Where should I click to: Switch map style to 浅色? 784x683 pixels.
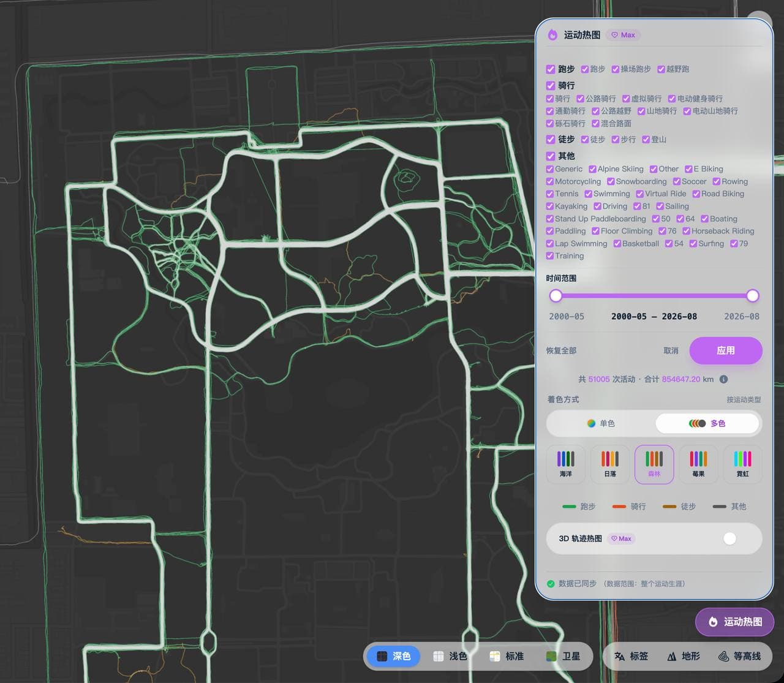[450, 656]
